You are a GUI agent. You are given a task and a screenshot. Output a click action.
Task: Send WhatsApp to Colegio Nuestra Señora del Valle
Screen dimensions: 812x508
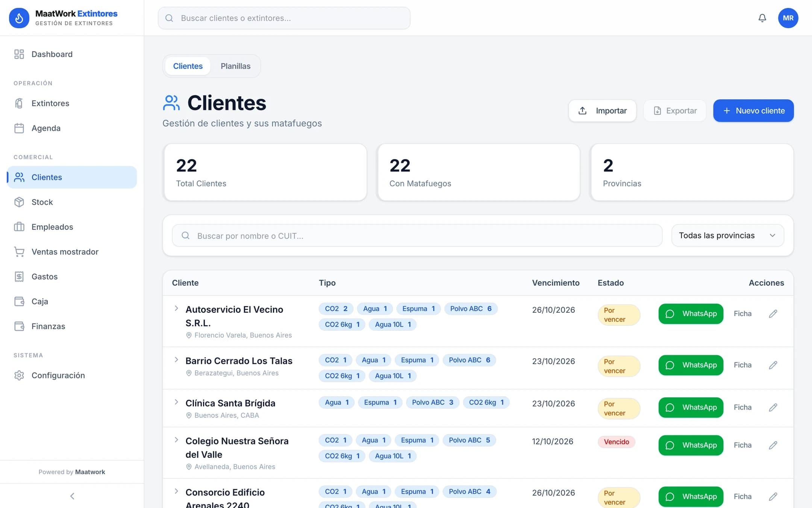coord(691,445)
